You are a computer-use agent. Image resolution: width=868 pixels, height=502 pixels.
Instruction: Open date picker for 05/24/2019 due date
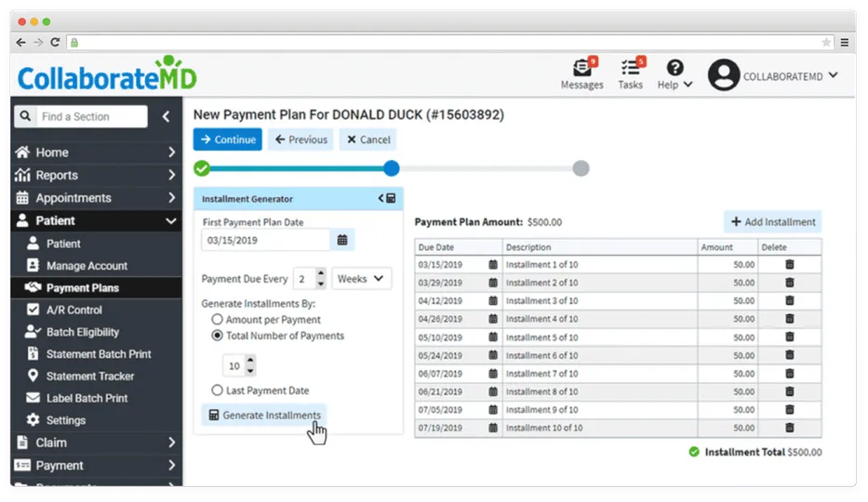coord(493,355)
